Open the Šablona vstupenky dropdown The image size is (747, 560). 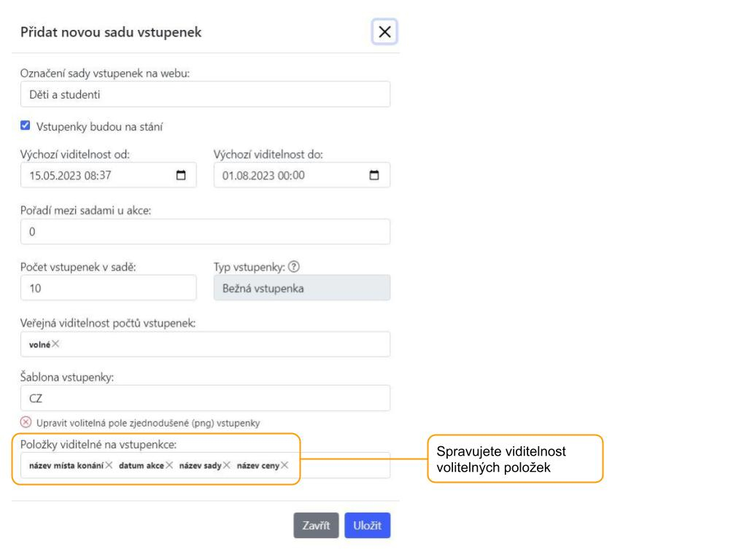[205, 398]
